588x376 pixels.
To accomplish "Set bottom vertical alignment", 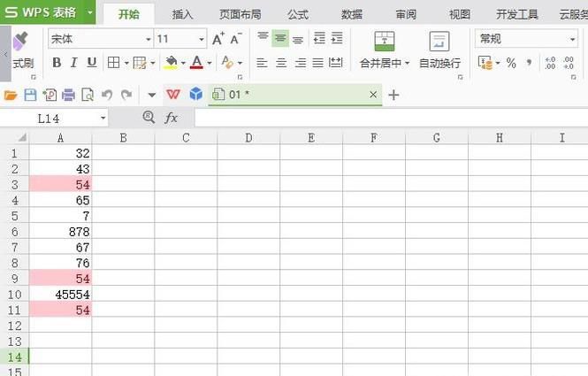I will coord(298,40).
